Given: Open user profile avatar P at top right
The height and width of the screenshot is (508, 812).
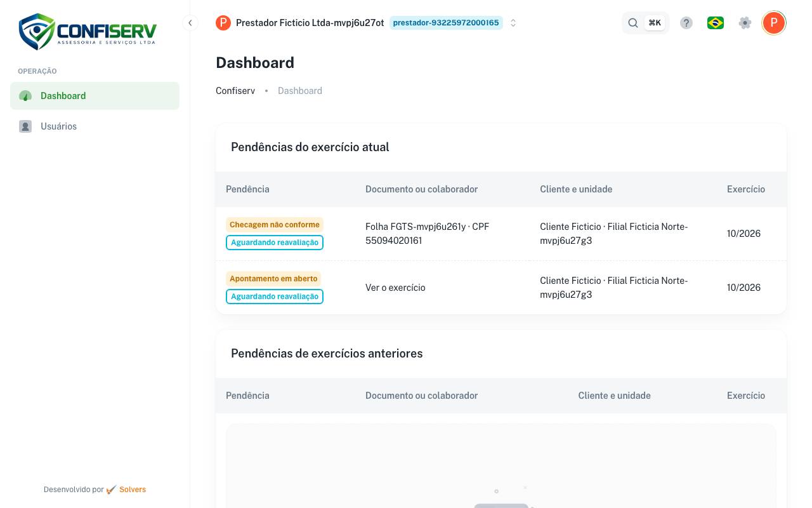Looking at the screenshot, I should (x=774, y=23).
